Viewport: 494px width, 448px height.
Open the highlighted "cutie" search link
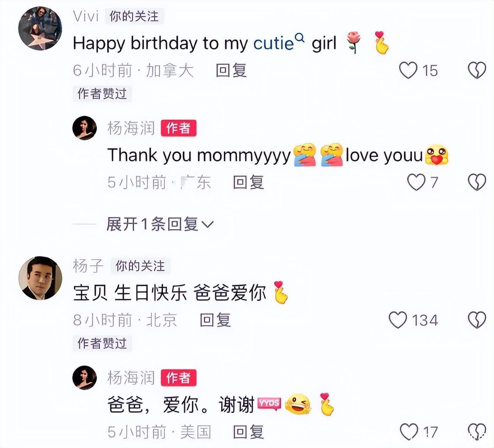click(x=274, y=43)
